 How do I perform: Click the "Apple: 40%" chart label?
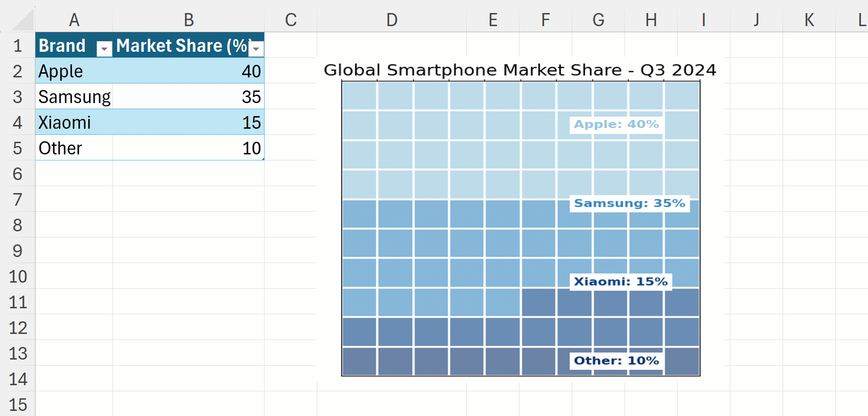tap(616, 125)
